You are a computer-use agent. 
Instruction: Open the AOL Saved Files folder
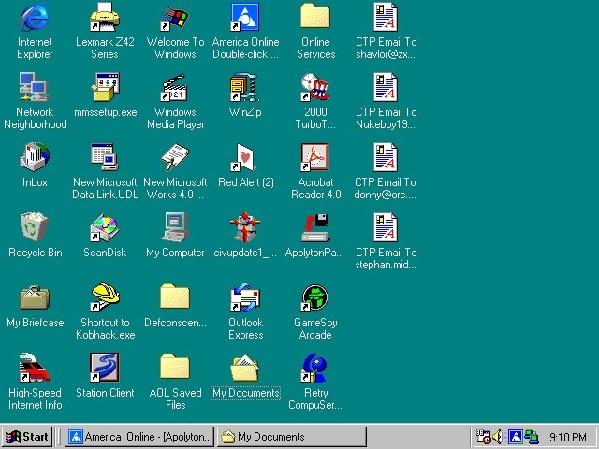coord(175,366)
